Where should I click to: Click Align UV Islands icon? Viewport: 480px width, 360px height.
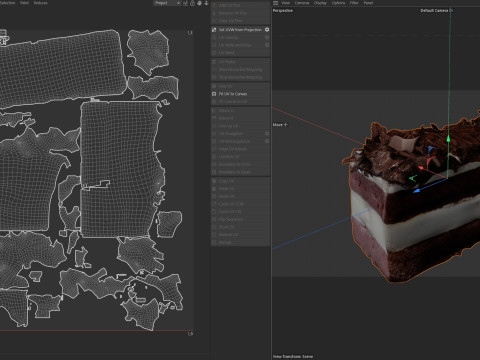pyautogui.click(x=214, y=149)
